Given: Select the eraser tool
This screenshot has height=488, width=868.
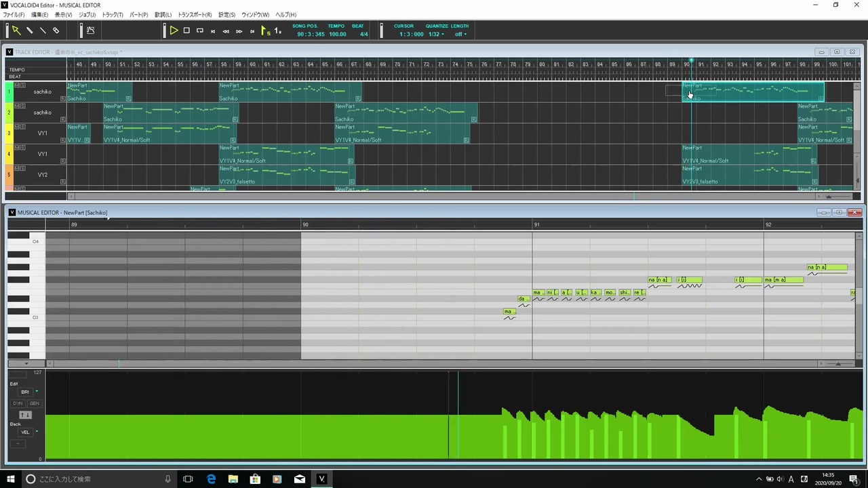Looking at the screenshot, I should tap(56, 30).
